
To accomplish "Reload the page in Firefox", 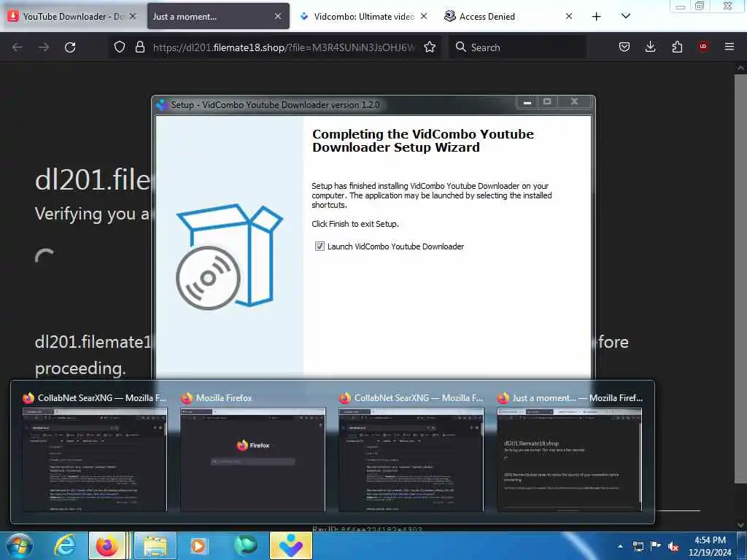I will (70, 47).
